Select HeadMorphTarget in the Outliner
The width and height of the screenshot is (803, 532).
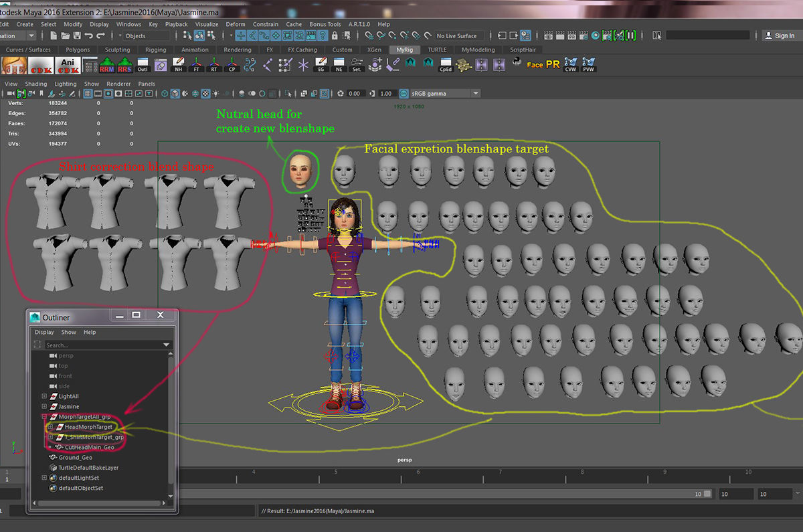pos(88,427)
